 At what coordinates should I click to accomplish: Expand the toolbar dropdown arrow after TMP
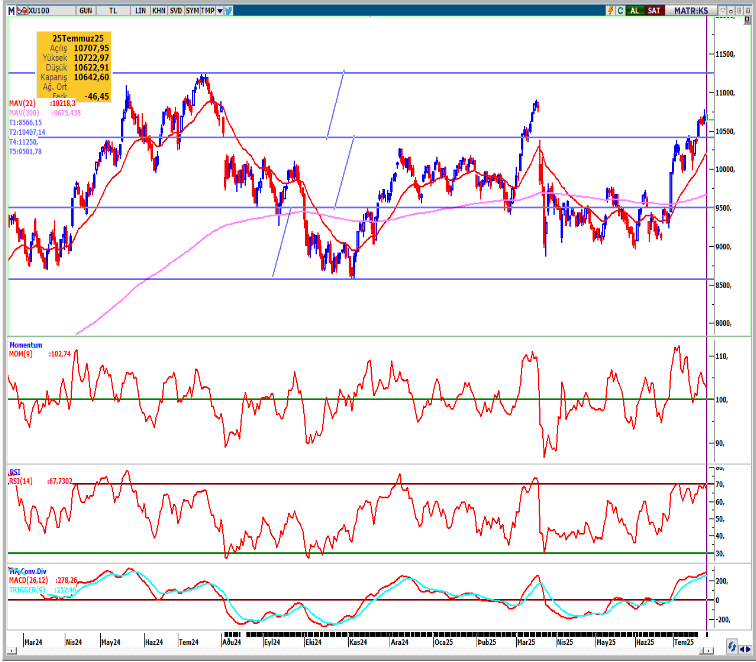[x=220, y=11]
